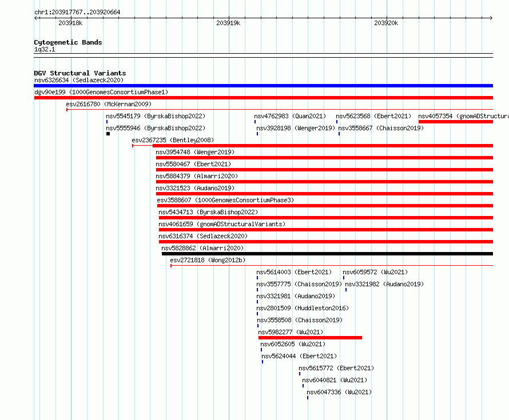The height and width of the screenshot is (420, 509).
Task: Click nsv5624044 (Ebert2021) label
Action: (x=299, y=356)
